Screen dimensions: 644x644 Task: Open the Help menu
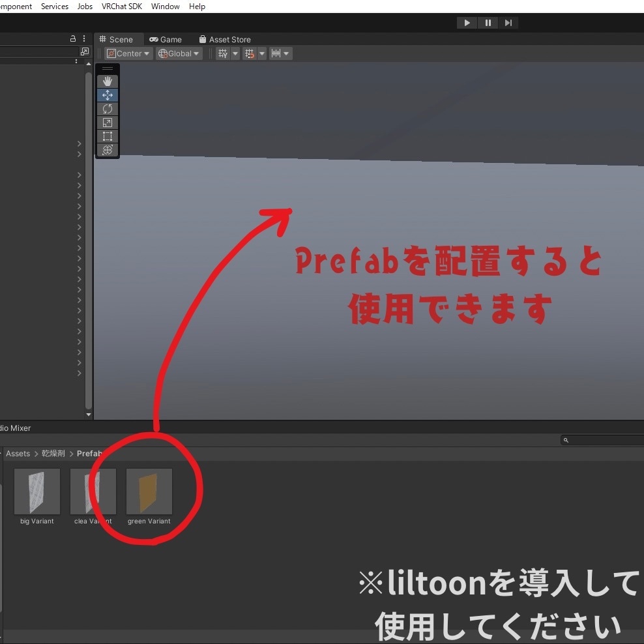click(x=197, y=7)
